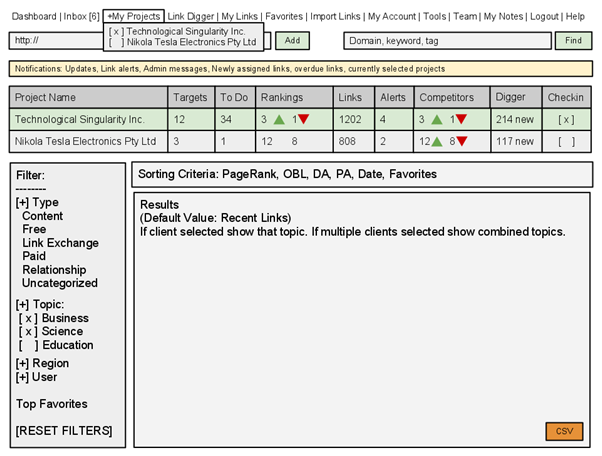Screen dimensions: 602x456
Task: Click RESET FILTERS link
Action: coord(64,431)
